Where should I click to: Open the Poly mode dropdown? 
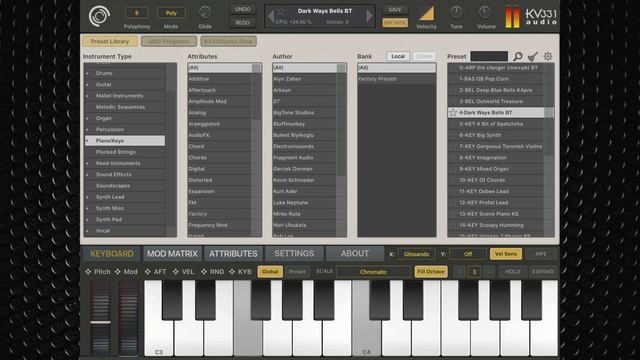pyautogui.click(x=171, y=13)
